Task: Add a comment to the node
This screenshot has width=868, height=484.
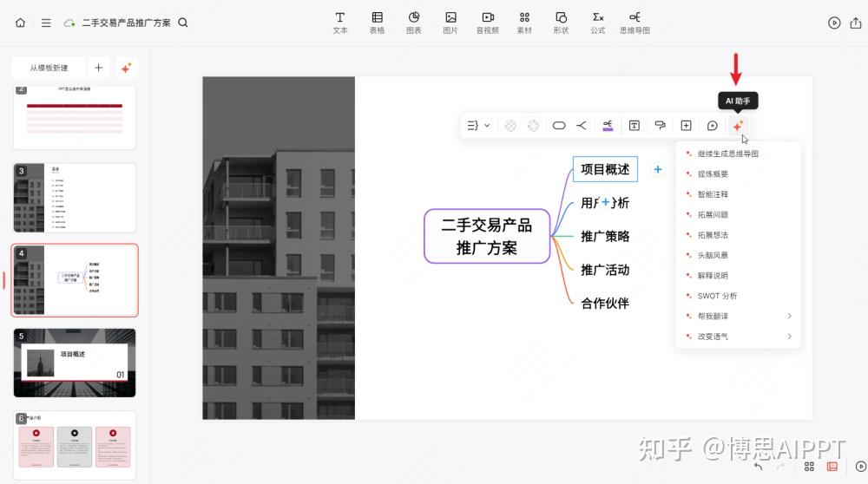Action: point(713,126)
